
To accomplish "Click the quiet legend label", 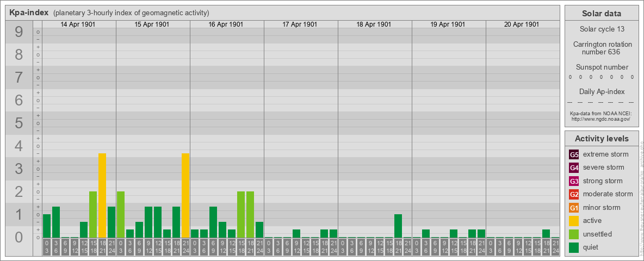I will (x=591, y=247).
